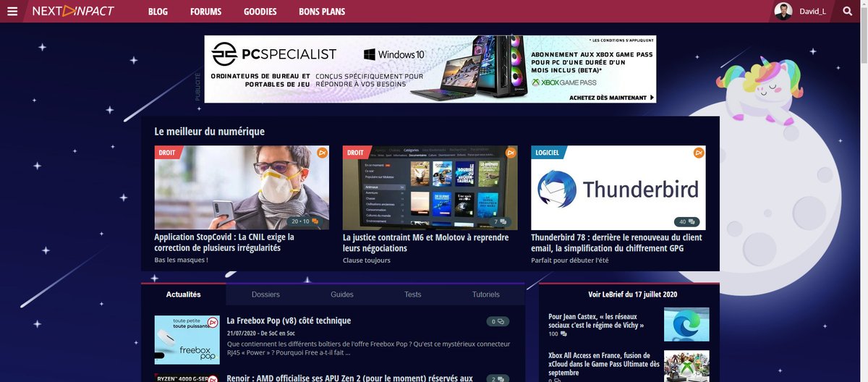Viewport: 868px width, 382px height.
Task: Switch to the Dossiers tab
Action: pyautogui.click(x=265, y=294)
